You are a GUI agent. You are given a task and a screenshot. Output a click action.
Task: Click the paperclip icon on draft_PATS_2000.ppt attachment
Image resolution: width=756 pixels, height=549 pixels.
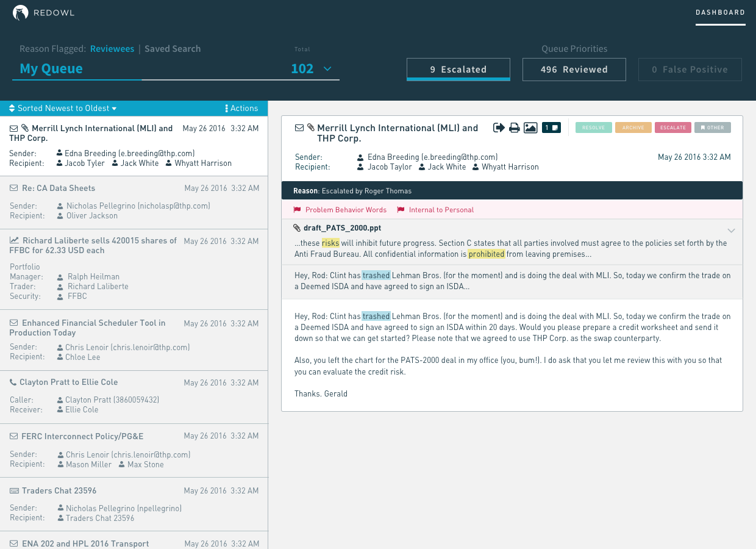297,228
